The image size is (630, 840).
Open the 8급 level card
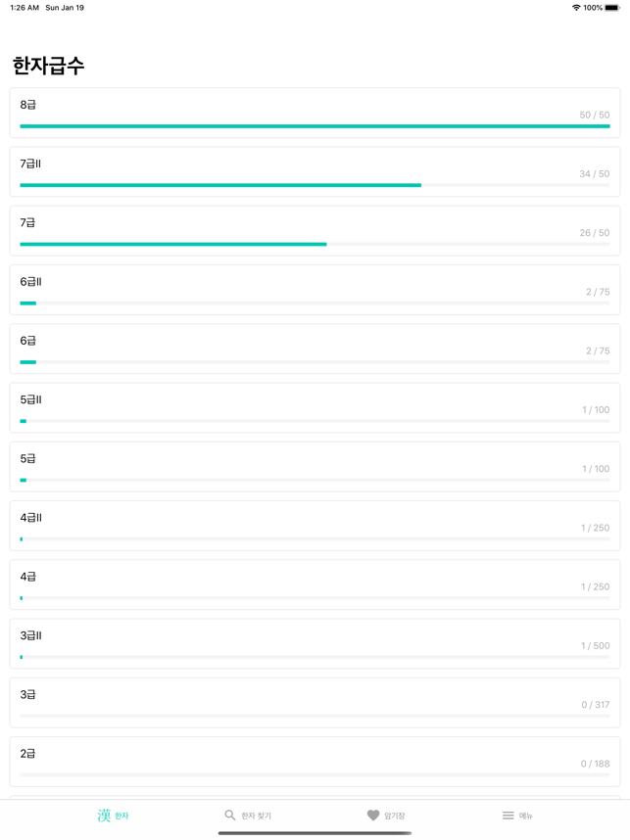click(315, 113)
